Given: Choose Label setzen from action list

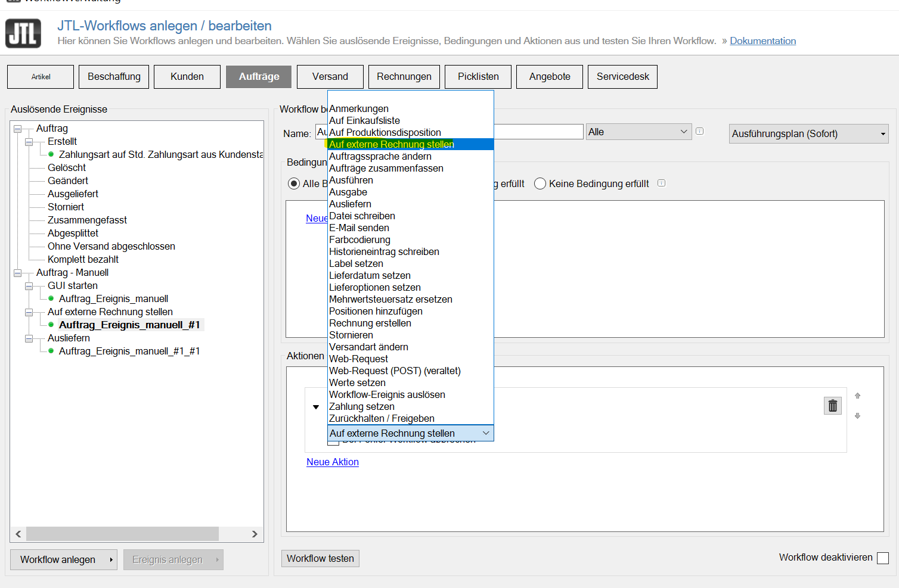Looking at the screenshot, I should pyautogui.click(x=411, y=263).
